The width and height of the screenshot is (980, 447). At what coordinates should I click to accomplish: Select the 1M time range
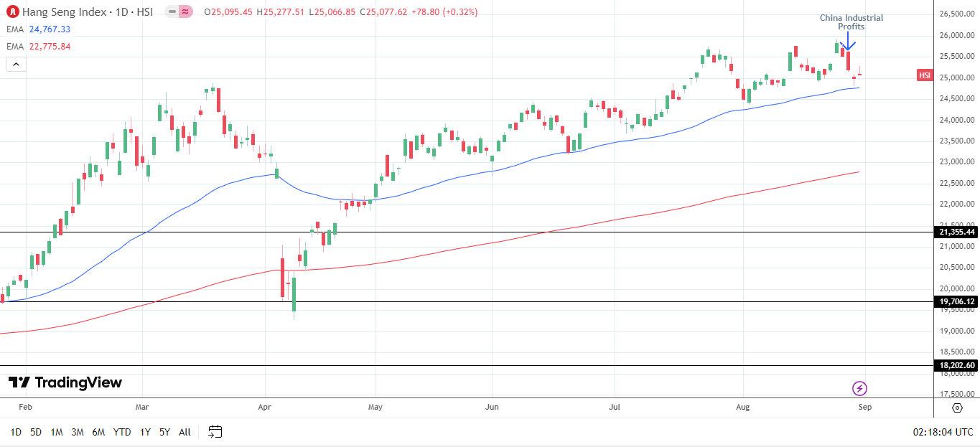(x=57, y=432)
